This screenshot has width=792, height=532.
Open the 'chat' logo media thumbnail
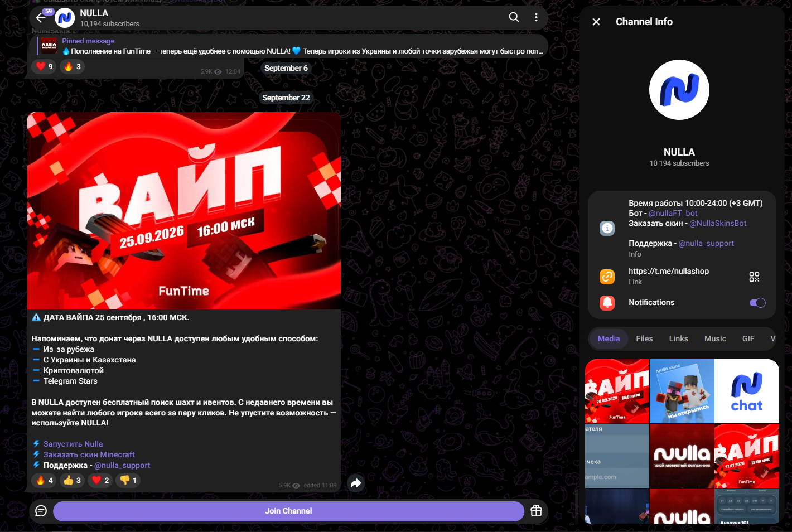[x=747, y=391]
